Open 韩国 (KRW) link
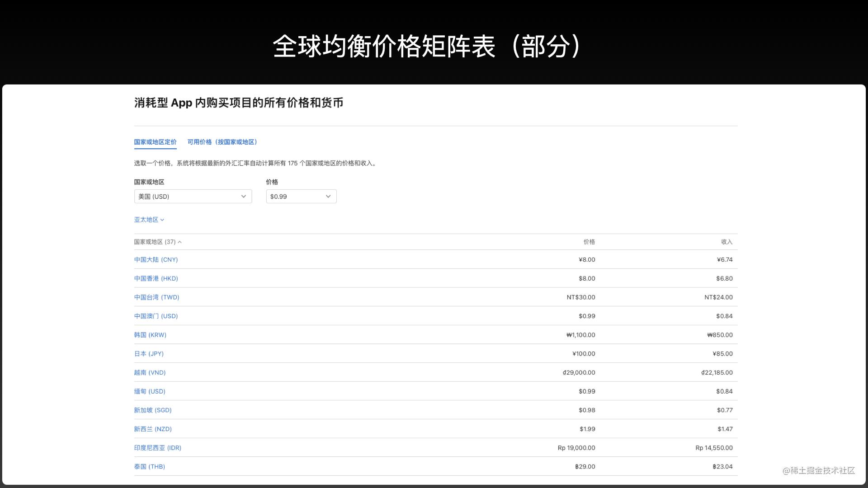The image size is (868, 488). pyautogui.click(x=150, y=335)
